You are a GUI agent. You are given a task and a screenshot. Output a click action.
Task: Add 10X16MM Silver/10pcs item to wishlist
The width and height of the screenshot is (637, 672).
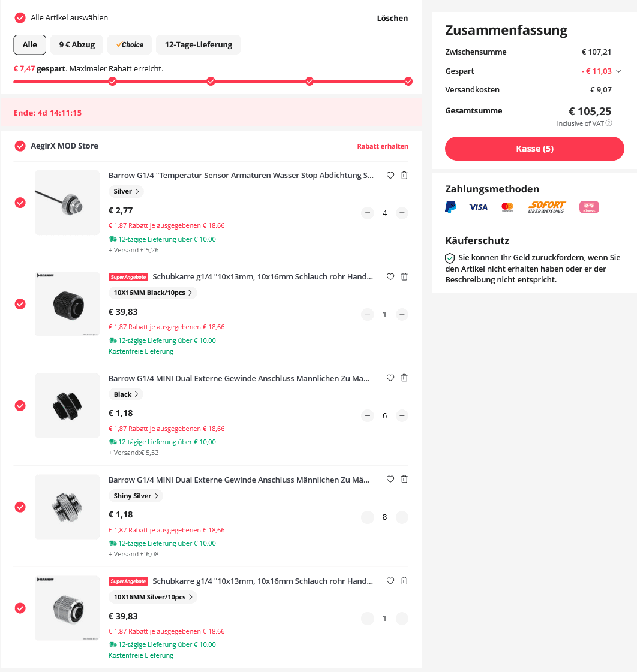(390, 581)
